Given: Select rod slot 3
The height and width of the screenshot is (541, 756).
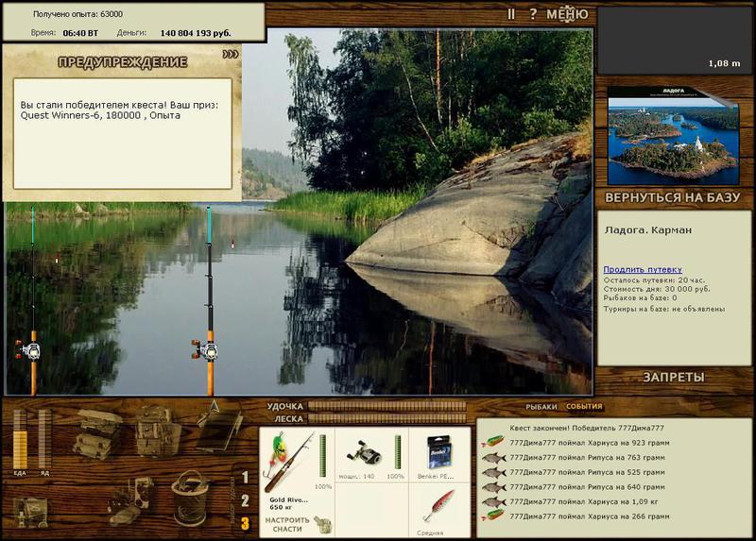Looking at the screenshot, I should 245,524.
